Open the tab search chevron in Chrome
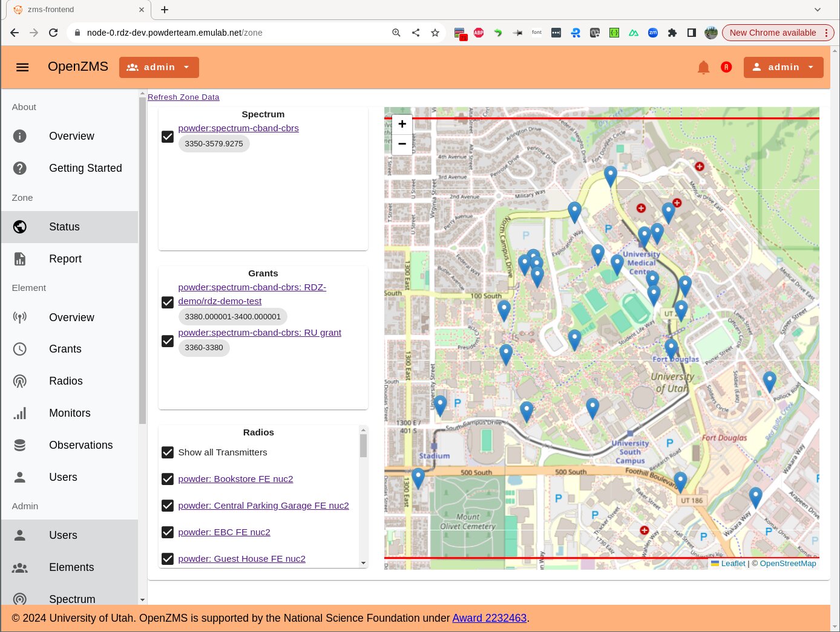The width and height of the screenshot is (840, 632). coord(818,10)
